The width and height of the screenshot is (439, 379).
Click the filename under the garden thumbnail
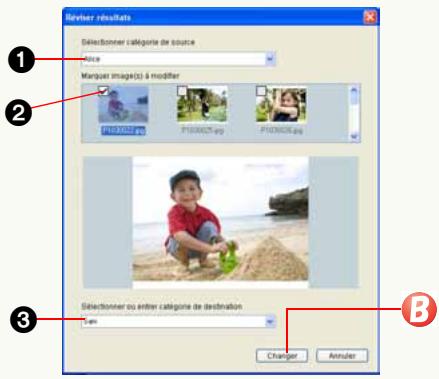pos(202,130)
